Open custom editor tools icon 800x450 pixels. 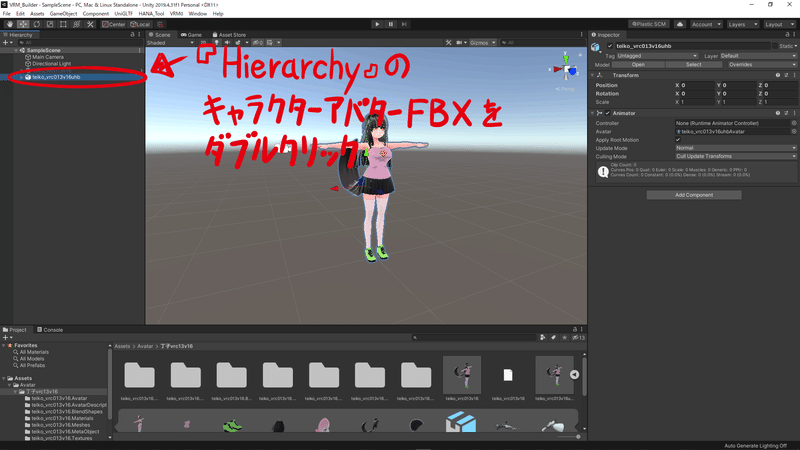[90, 24]
